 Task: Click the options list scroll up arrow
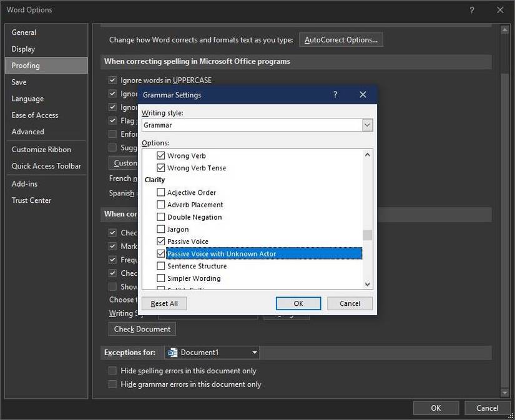pyautogui.click(x=368, y=155)
